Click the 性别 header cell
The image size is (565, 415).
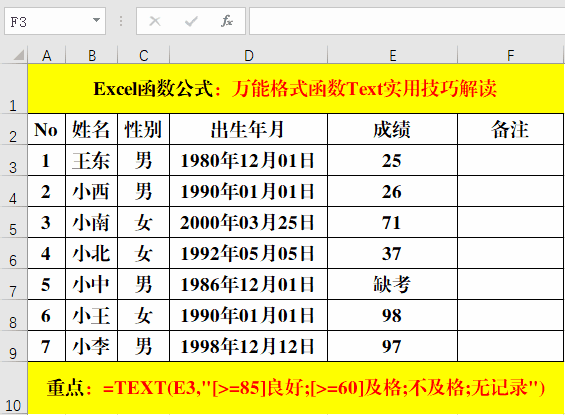click(x=143, y=129)
